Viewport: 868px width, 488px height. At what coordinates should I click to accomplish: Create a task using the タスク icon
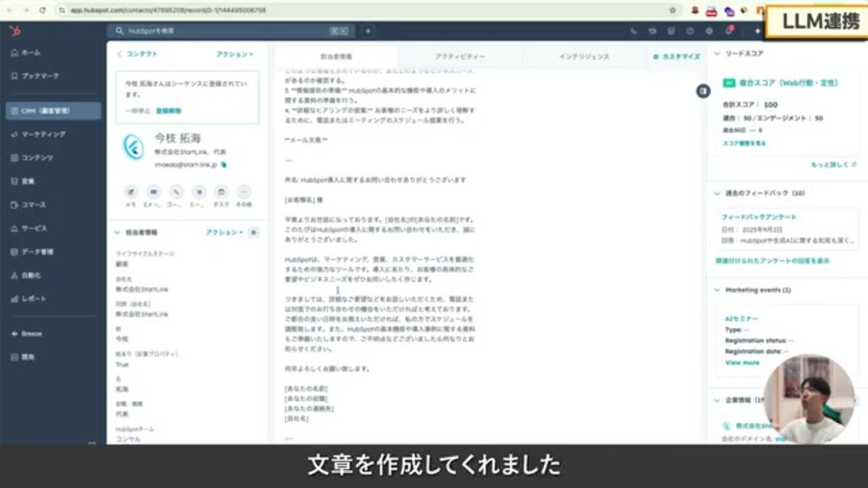click(x=221, y=192)
